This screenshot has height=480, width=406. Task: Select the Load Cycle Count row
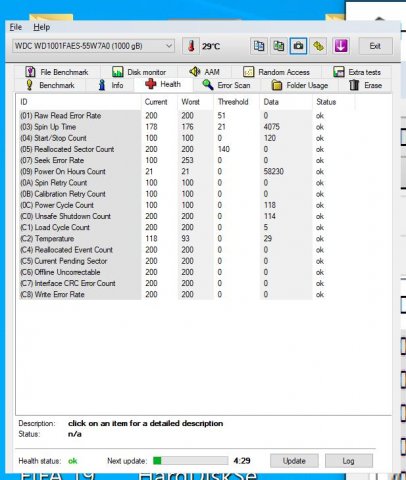click(x=187, y=227)
